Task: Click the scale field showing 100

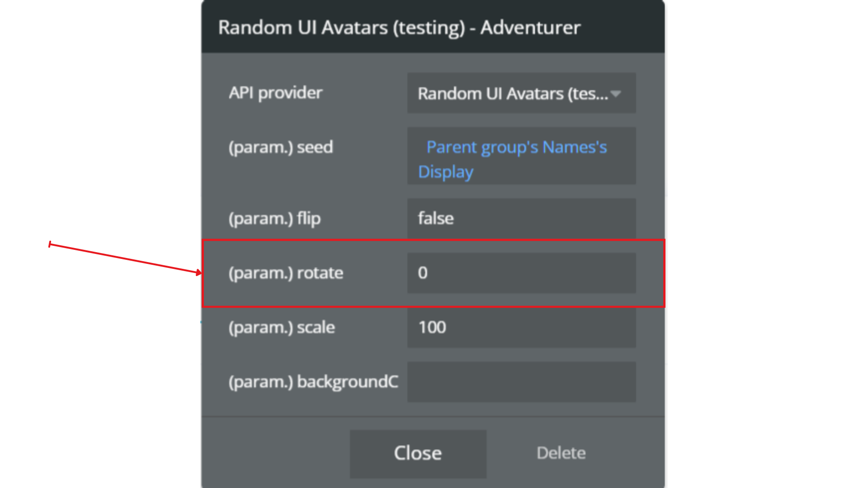Action: (x=521, y=328)
